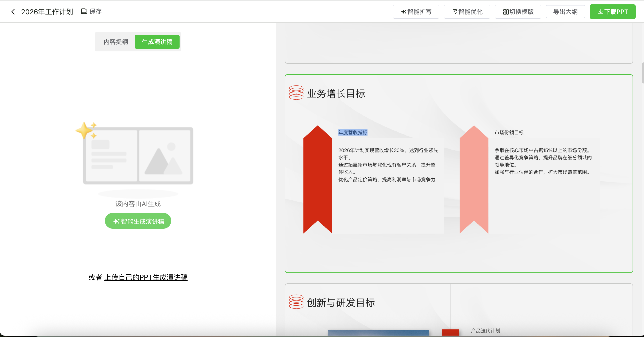Click the 切换模版 button
Viewport: 644px width, 337px height.
point(518,11)
